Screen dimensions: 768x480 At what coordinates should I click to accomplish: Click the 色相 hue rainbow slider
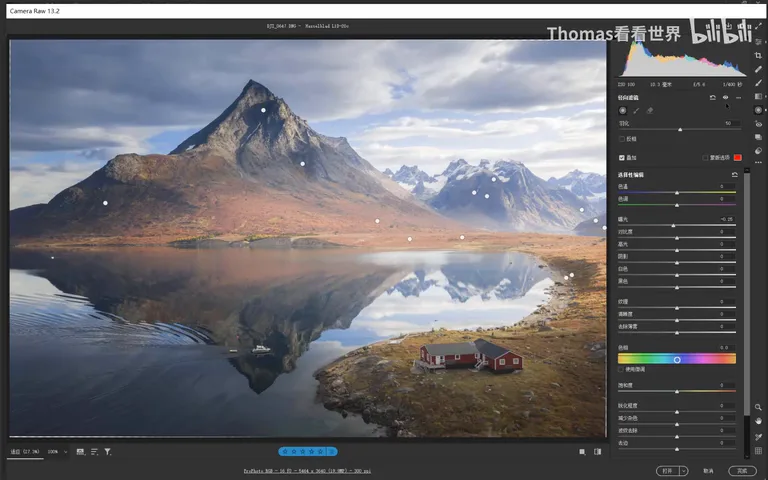point(677,360)
